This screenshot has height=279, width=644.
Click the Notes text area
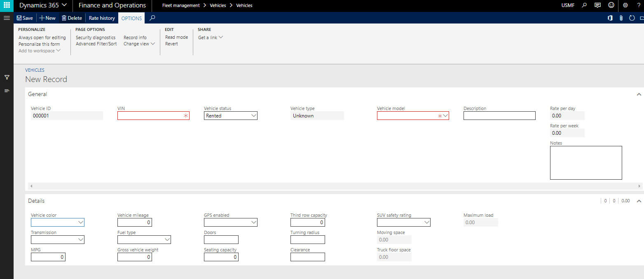pyautogui.click(x=586, y=163)
